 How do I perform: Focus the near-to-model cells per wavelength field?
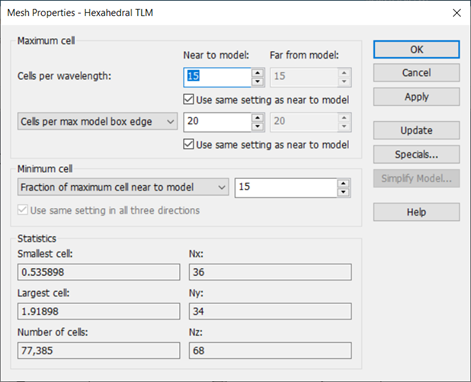217,77
